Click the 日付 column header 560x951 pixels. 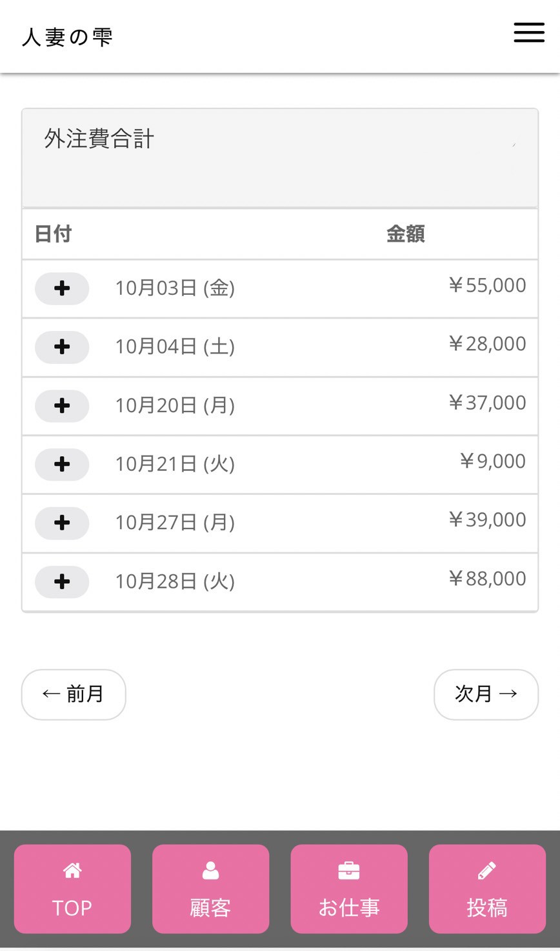tap(53, 234)
